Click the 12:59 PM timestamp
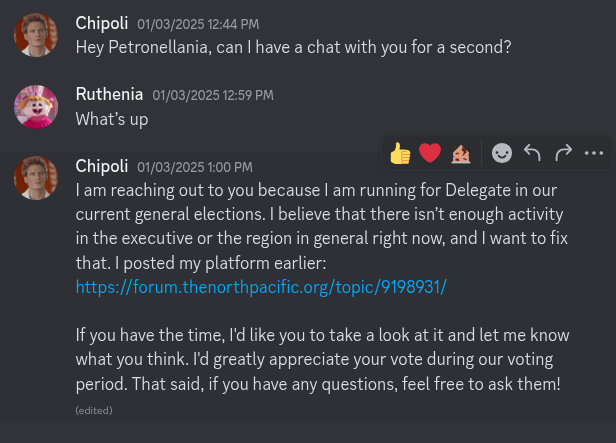The height and width of the screenshot is (443, 616). [x=213, y=95]
